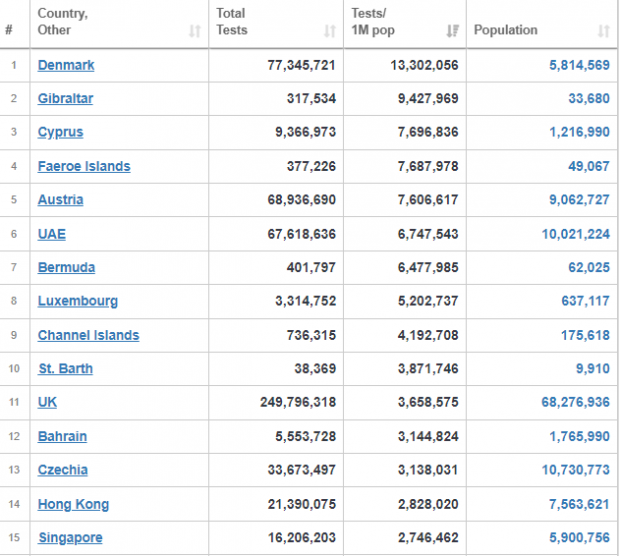The image size is (620, 556).
Task: Open the Bermuda link
Action: (x=66, y=268)
